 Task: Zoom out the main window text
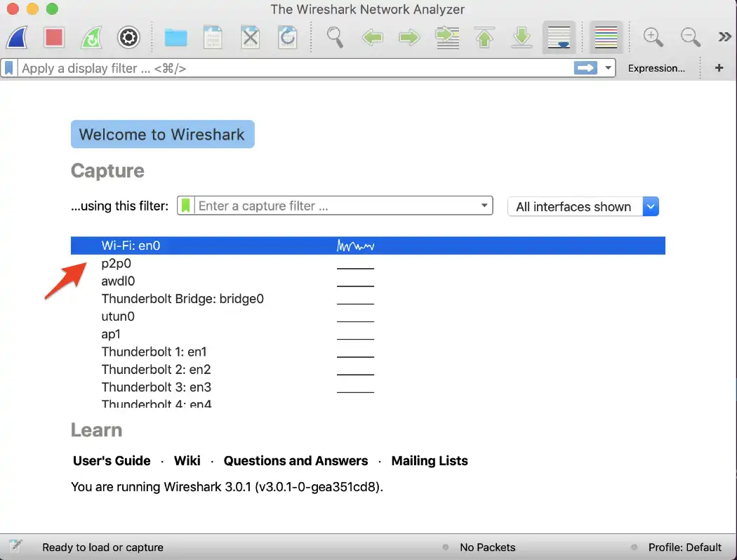[691, 38]
